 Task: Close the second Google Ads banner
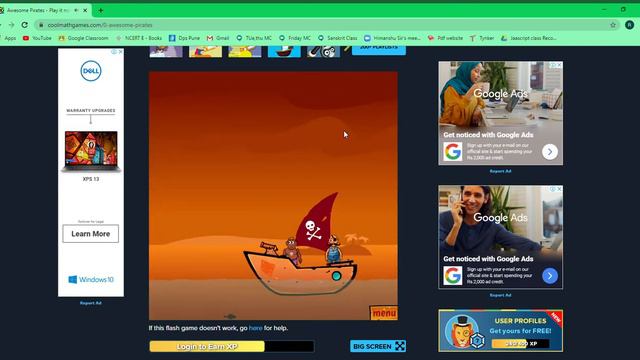(x=559, y=189)
